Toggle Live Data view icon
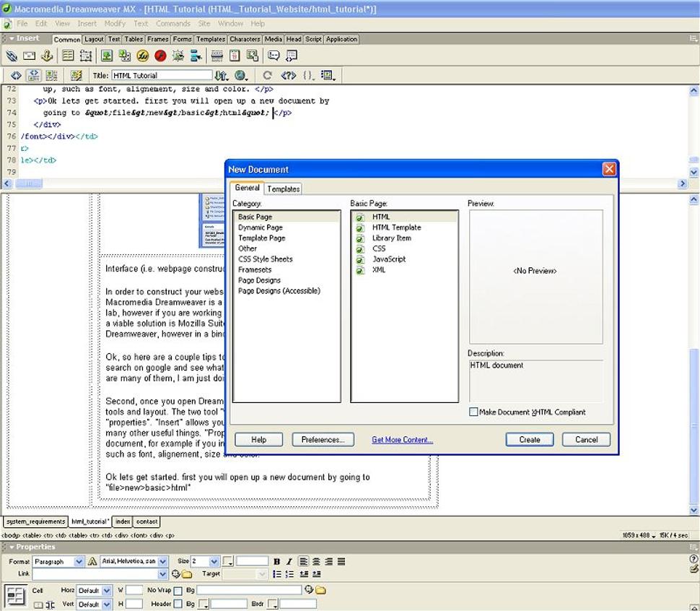Viewport: 700px width, 611px height. [x=76, y=75]
